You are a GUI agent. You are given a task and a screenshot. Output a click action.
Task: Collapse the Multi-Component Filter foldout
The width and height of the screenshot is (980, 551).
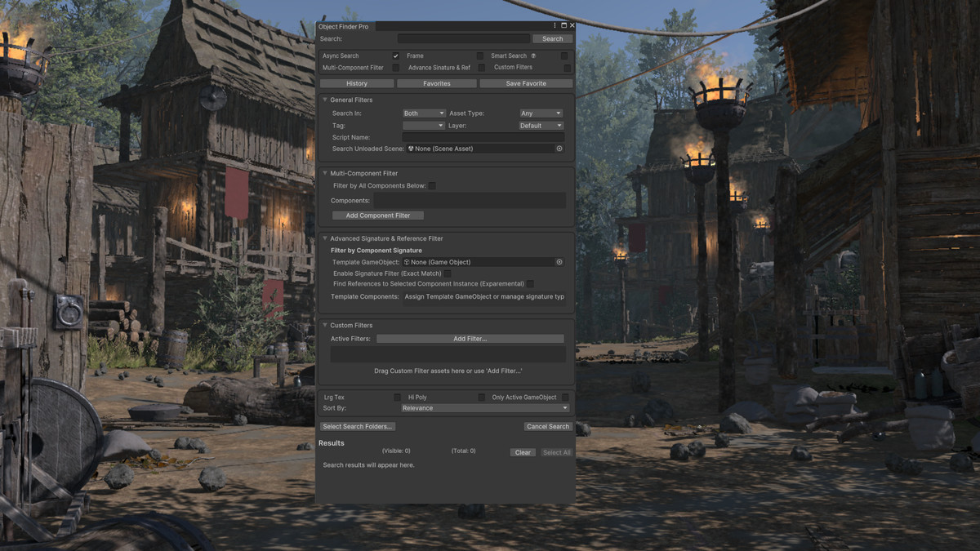click(x=325, y=173)
